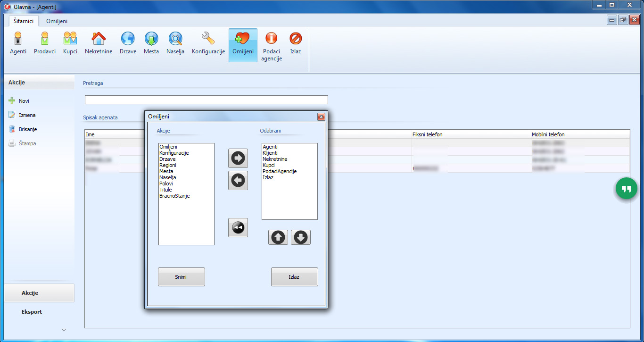Click the right arrow add button

(238, 158)
